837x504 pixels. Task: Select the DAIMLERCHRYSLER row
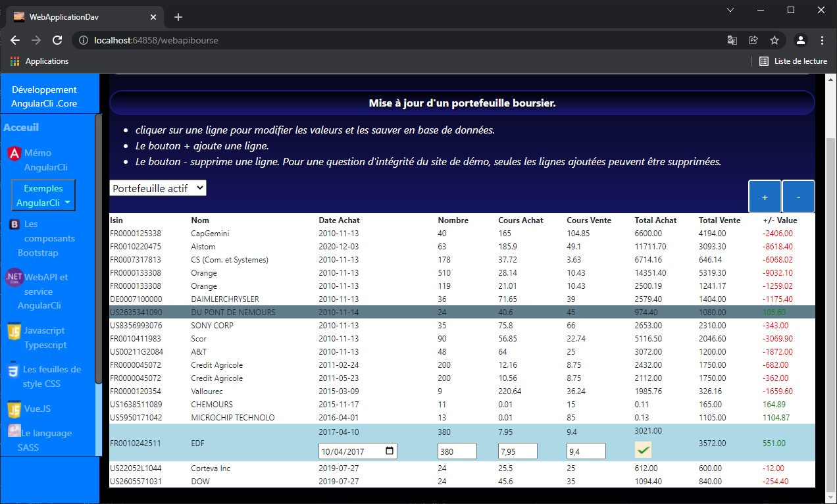462,299
